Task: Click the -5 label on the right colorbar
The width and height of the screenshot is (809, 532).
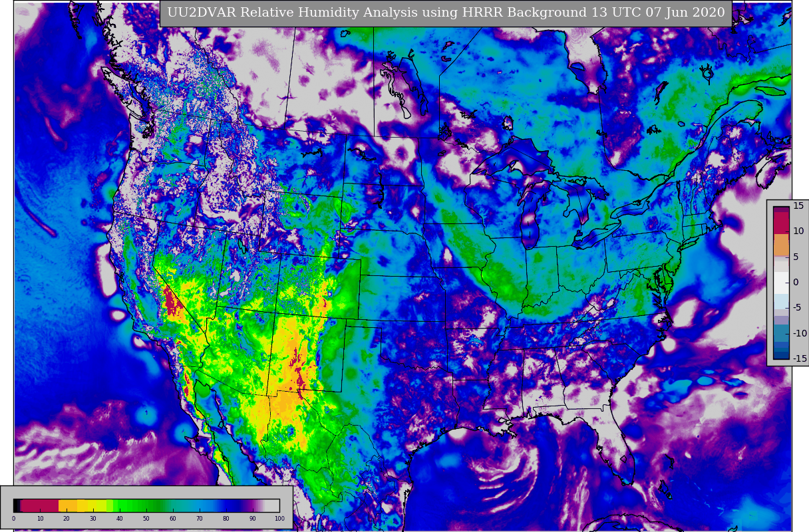Action: [798, 307]
